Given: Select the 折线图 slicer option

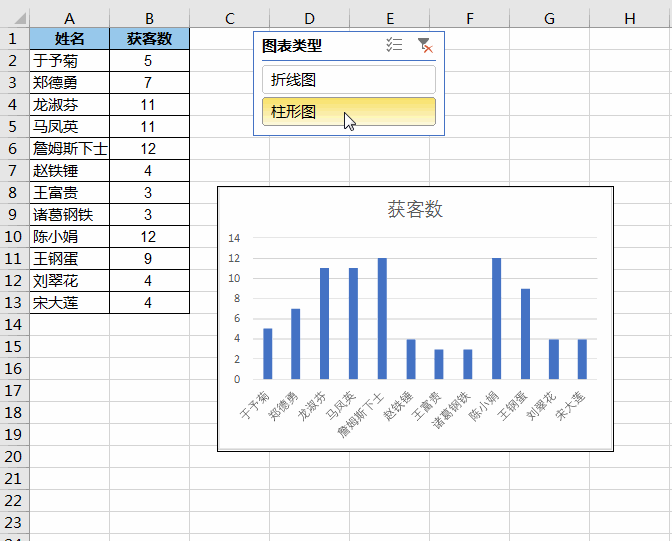Looking at the screenshot, I should click(349, 80).
